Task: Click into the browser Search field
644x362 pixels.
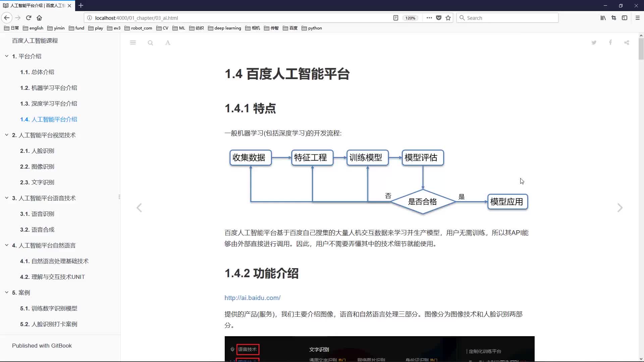Action: coord(507,18)
